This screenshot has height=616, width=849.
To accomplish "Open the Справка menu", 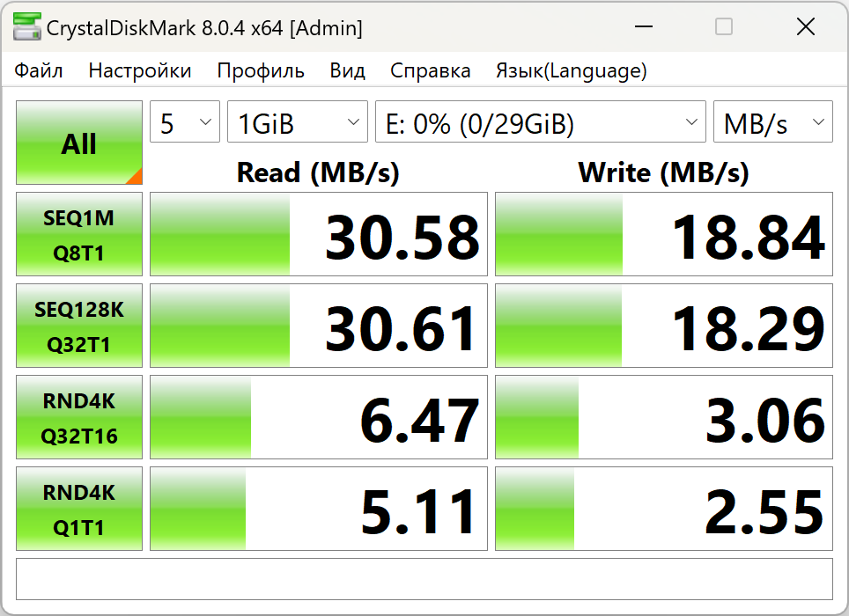I will 430,71.
